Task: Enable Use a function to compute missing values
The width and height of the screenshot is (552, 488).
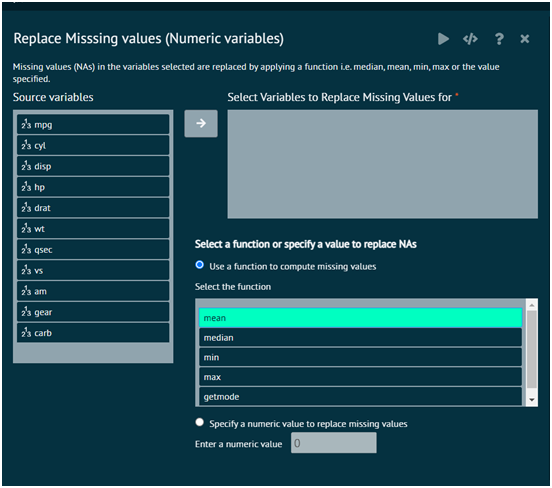Action: coord(200,265)
